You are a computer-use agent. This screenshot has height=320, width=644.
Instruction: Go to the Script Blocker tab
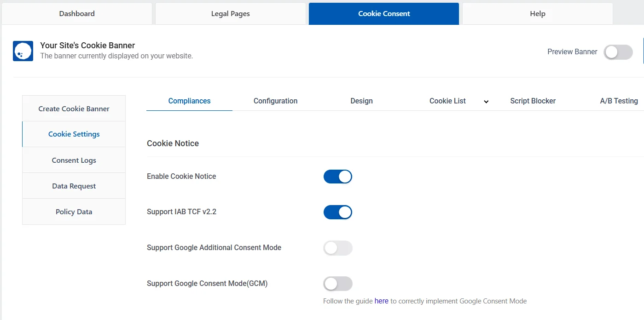(x=533, y=101)
